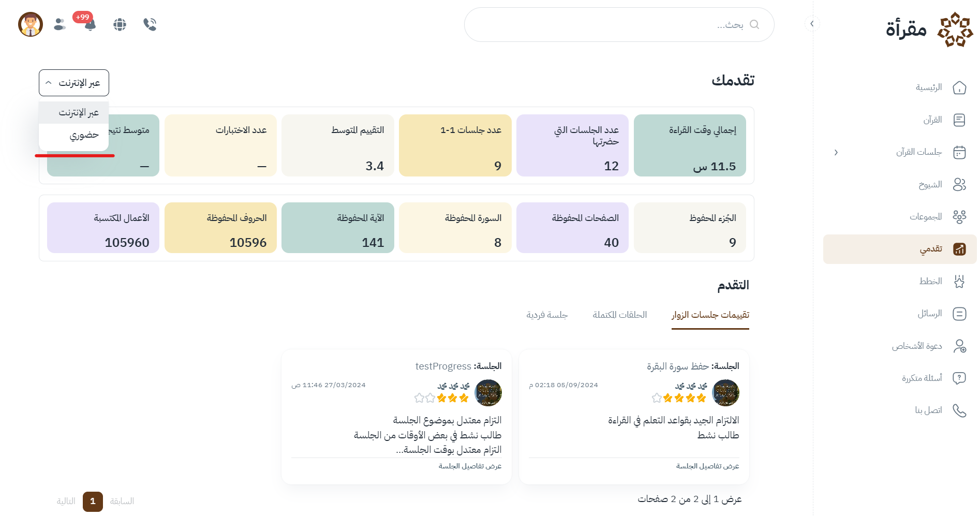The height and width of the screenshot is (516, 980).
Task: Click the المجموعات groups sidebar icon
Action: point(959,217)
